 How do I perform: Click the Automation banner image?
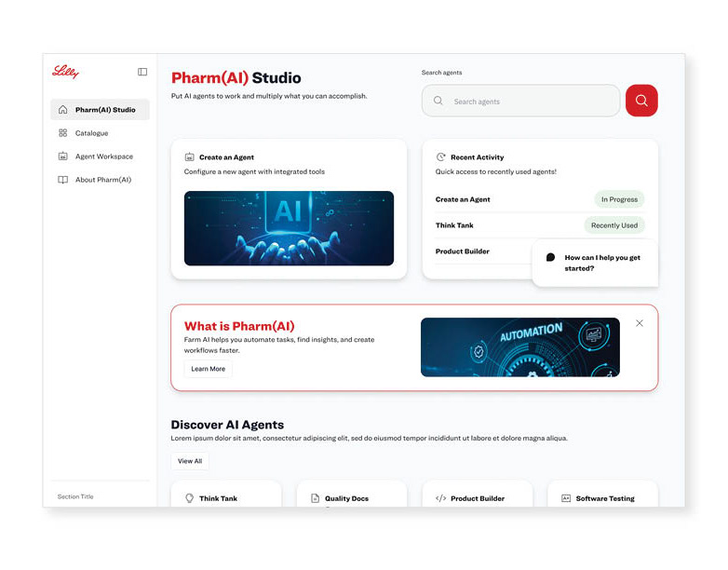point(520,347)
